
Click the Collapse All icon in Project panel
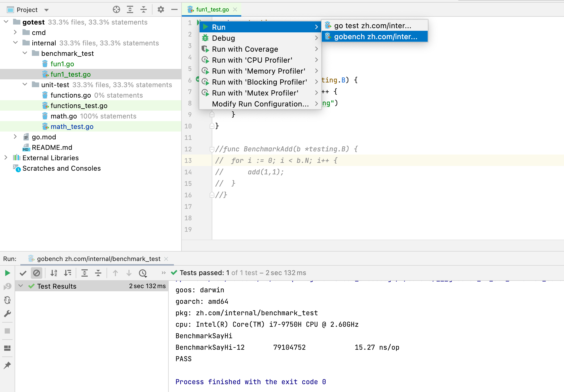(143, 10)
